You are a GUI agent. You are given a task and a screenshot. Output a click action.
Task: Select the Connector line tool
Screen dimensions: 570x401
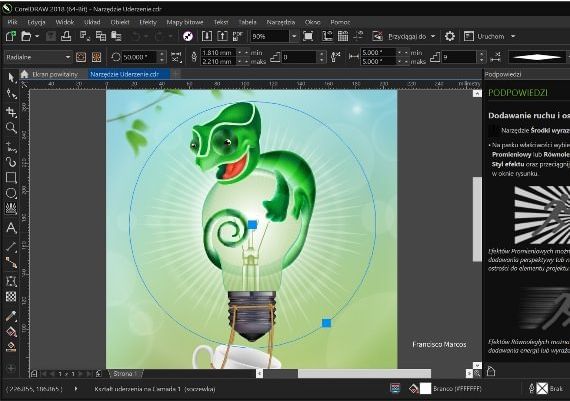[11, 262]
